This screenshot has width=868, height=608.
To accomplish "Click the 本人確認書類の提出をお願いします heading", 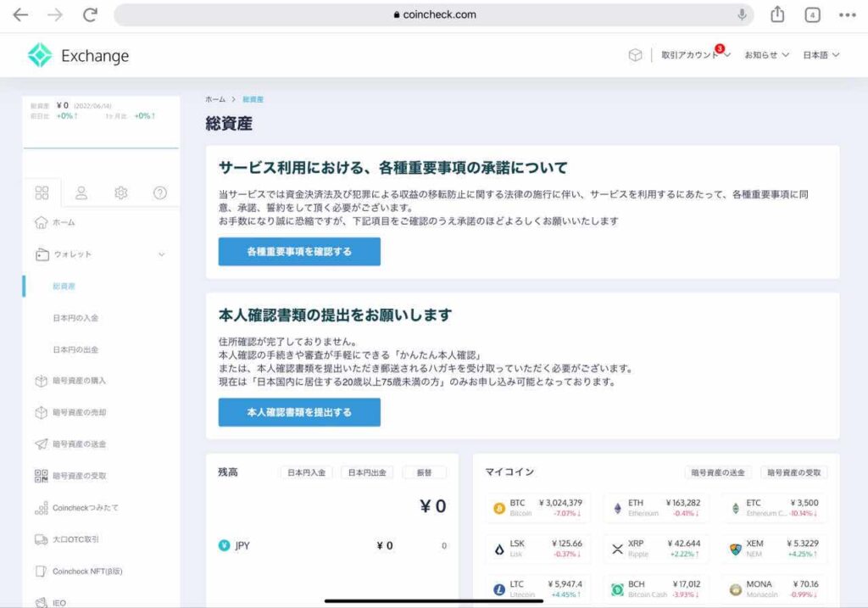I will 335,315.
